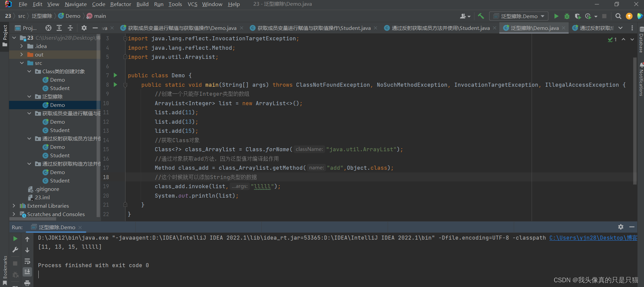Collapse the Class类的创建对象 package
The width and height of the screenshot is (644, 287).
(x=29, y=71)
